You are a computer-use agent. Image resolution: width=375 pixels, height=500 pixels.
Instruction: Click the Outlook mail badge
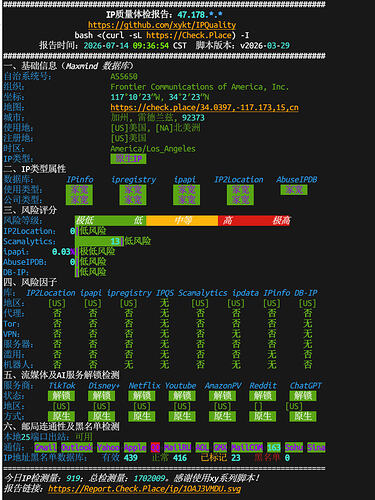click(x=77, y=447)
